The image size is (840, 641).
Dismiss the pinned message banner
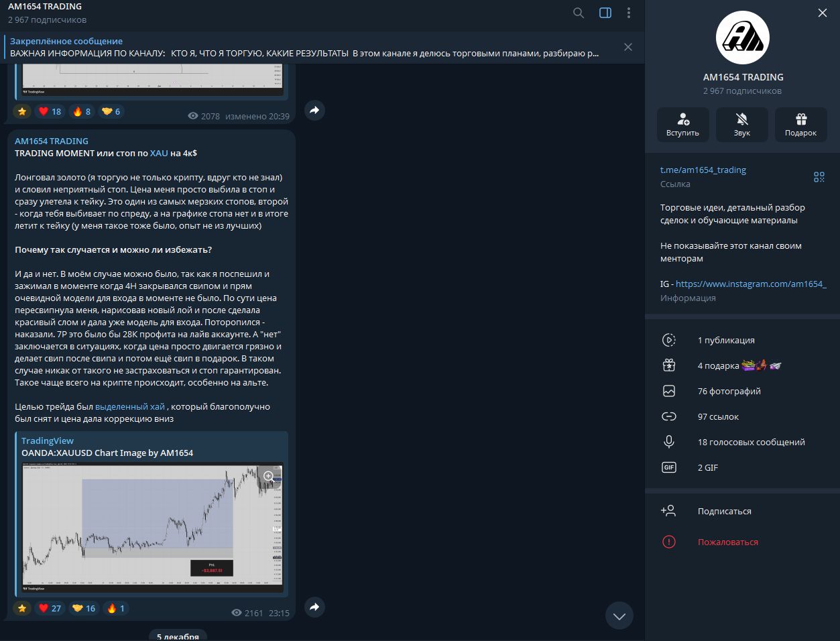pyautogui.click(x=627, y=47)
